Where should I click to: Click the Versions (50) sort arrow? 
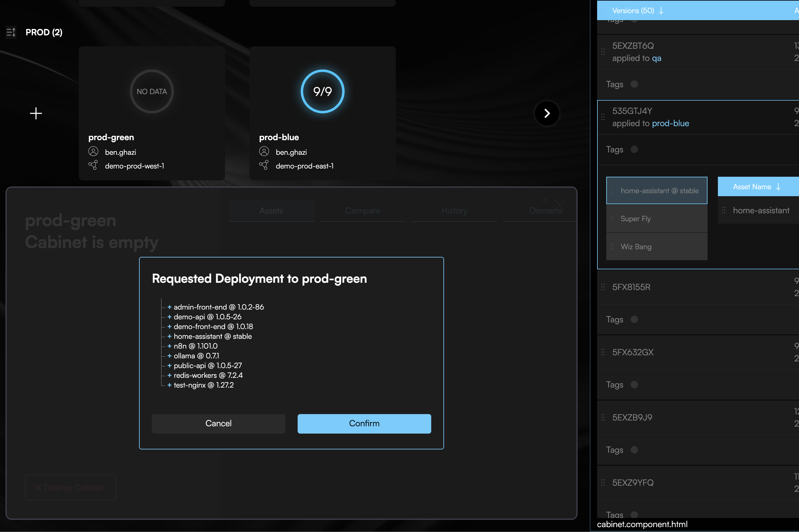(x=661, y=11)
